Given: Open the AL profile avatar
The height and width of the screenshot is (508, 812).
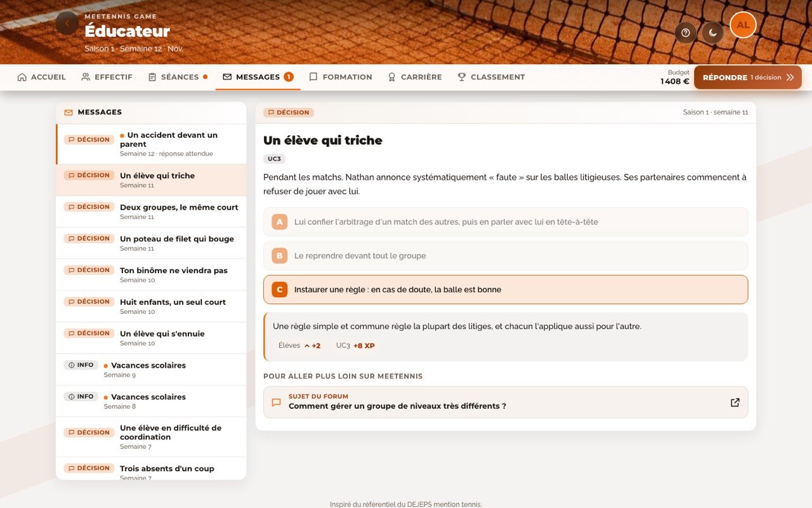Looking at the screenshot, I should [x=743, y=25].
